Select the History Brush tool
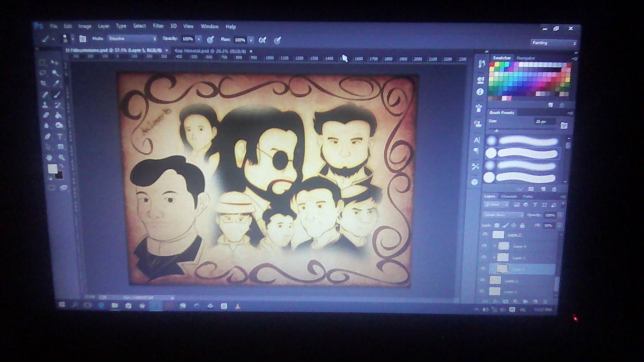The width and height of the screenshot is (644, 362). (x=58, y=105)
